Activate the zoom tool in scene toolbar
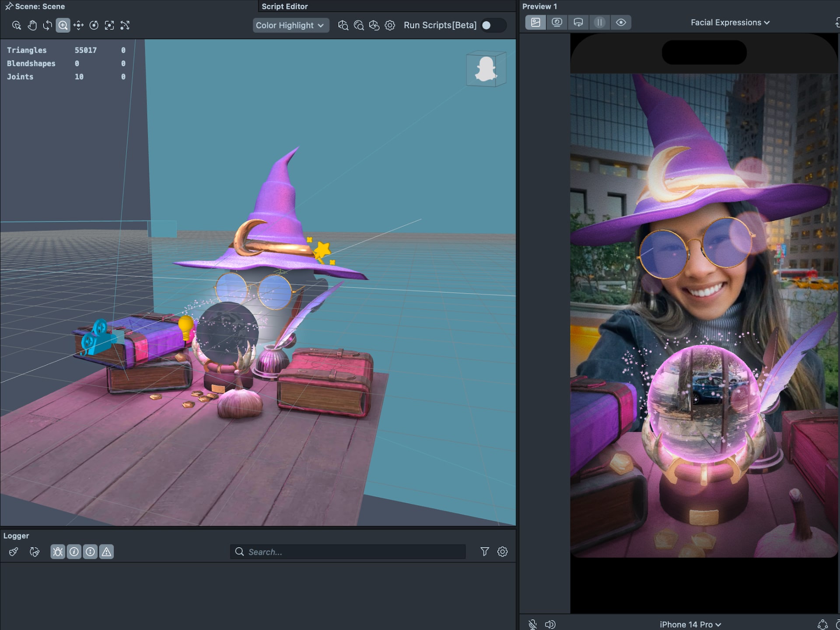The height and width of the screenshot is (630, 840). 63,25
